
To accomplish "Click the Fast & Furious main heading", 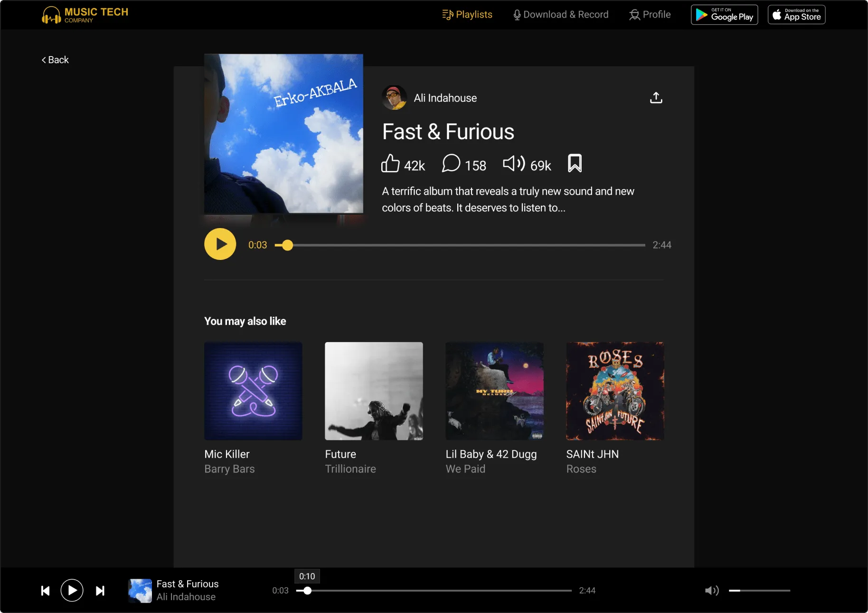I will 448,132.
